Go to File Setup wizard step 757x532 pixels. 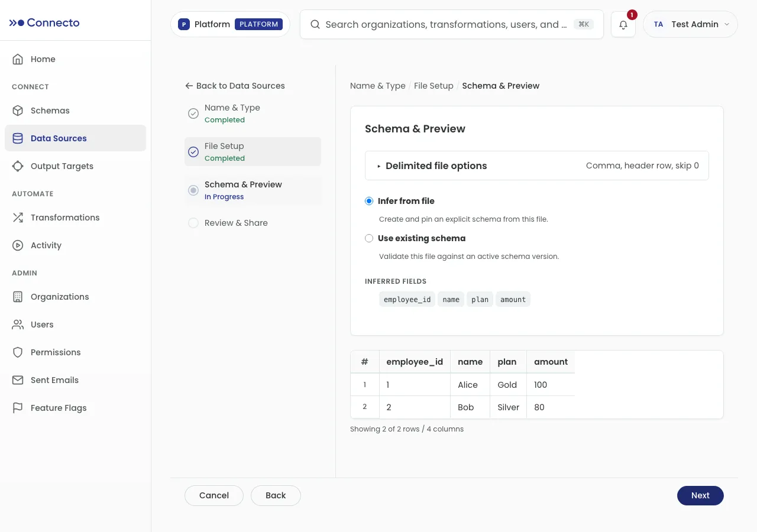pyautogui.click(x=253, y=152)
